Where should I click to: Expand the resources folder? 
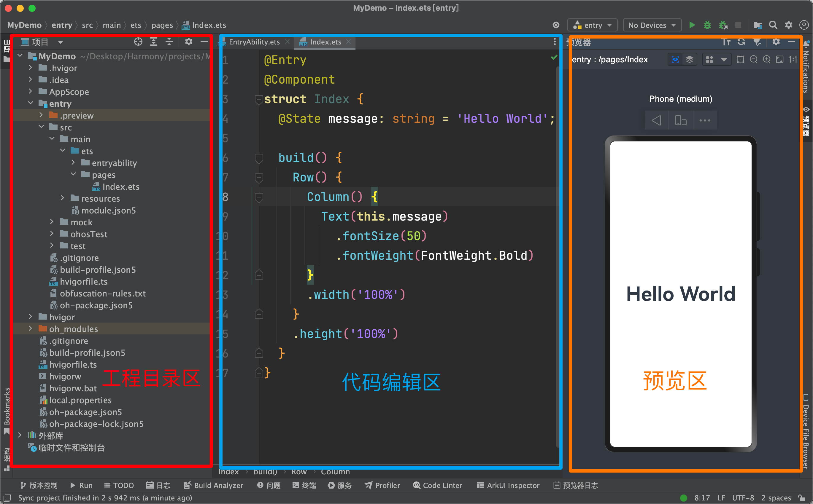tap(62, 198)
